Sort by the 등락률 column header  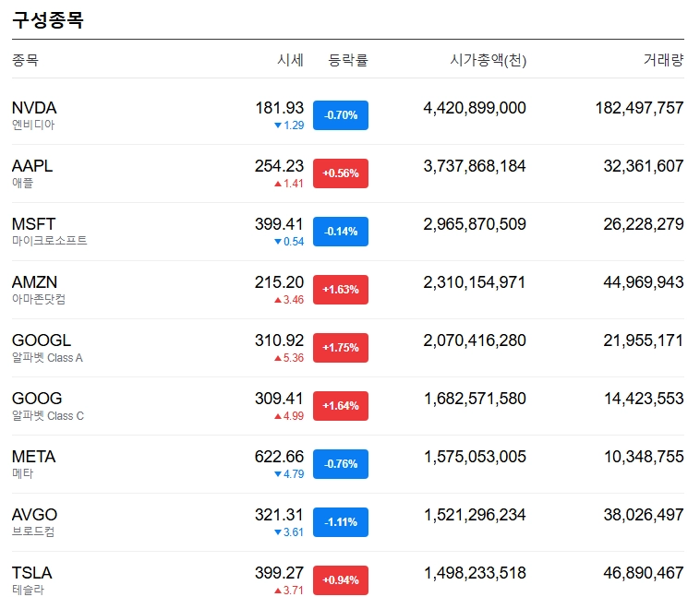point(348,61)
